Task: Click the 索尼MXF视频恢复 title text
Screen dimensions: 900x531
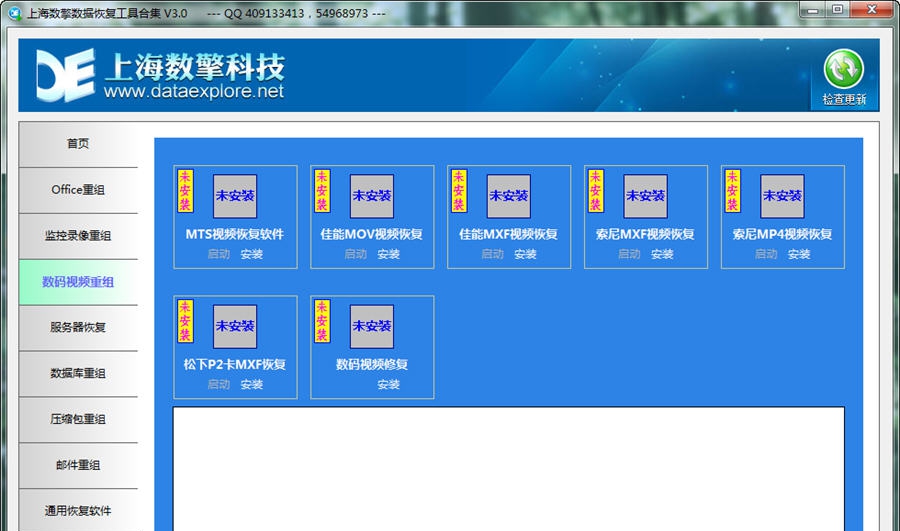Action: click(x=646, y=234)
